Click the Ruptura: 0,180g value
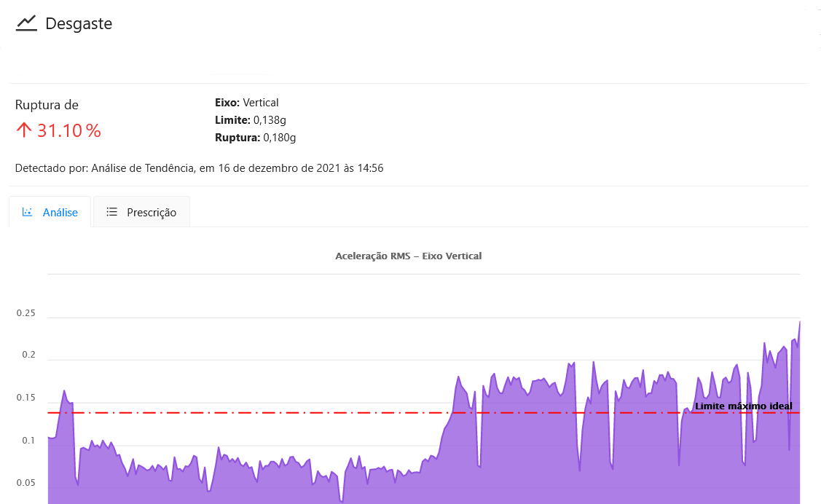This screenshot has height=504, width=821. pos(256,138)
